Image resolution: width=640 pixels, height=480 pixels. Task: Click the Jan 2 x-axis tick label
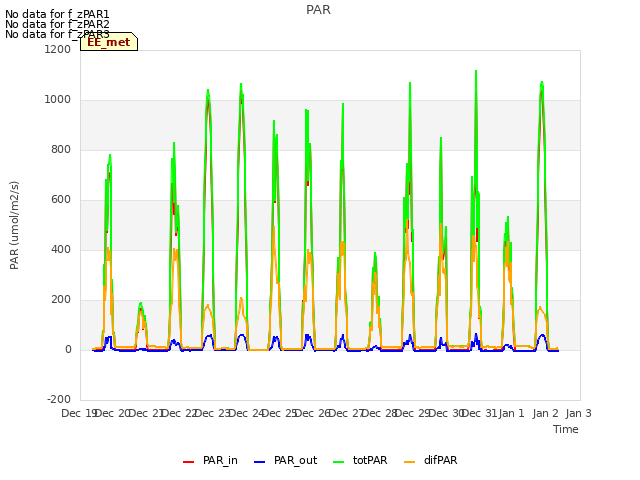[x=545, y=413]
